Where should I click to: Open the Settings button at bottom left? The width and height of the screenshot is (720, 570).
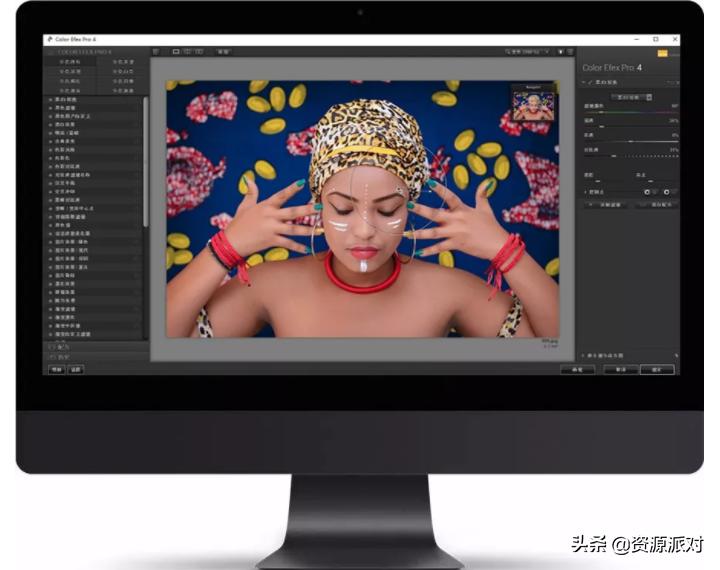[x=76, y=369]
